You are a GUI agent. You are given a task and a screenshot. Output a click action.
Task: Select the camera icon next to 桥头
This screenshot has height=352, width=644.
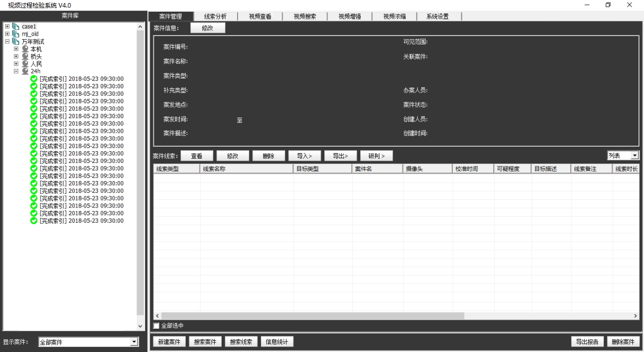(25, 57)
